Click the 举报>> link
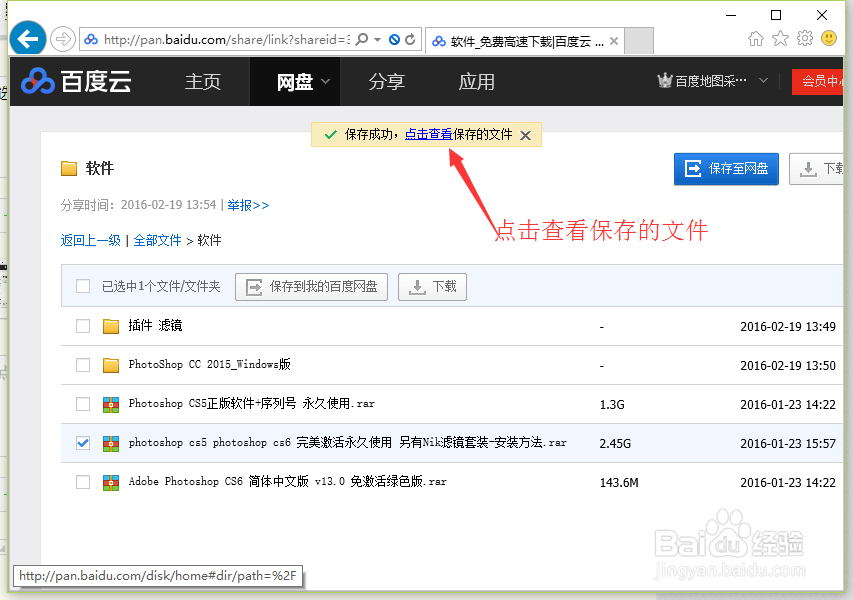The height and width of the screenshot is (600, 853). point(248,205)
